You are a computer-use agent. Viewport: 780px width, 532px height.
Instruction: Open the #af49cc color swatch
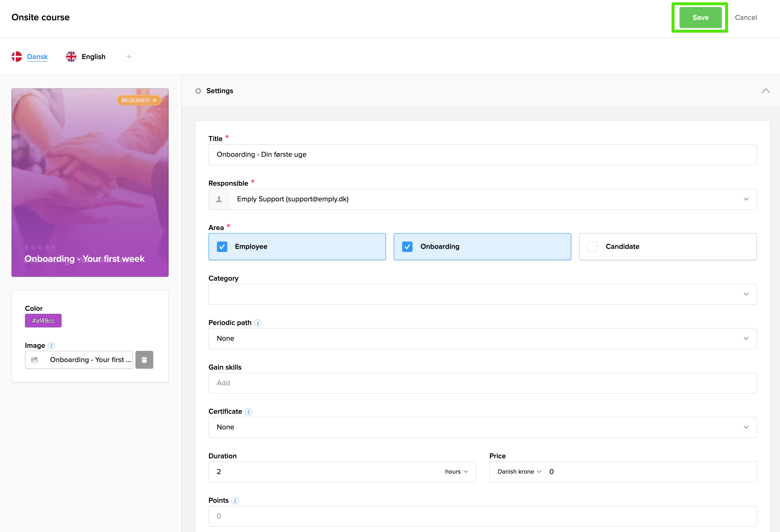(43, 321)
